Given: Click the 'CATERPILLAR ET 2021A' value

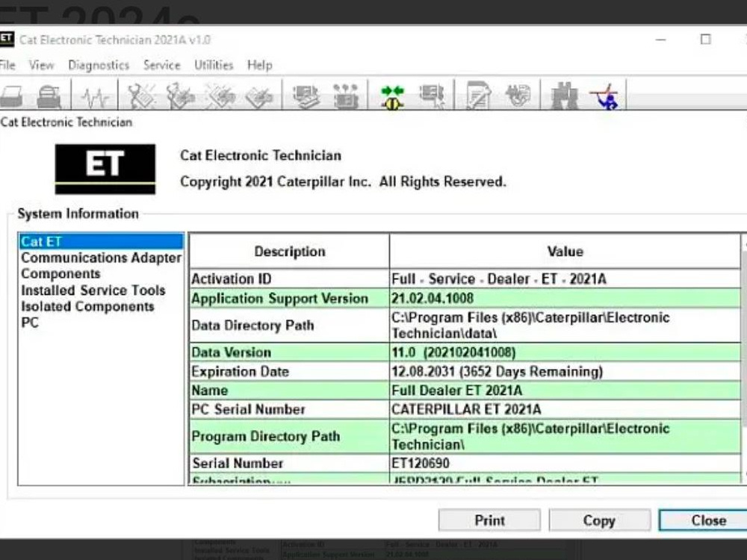Looking at the screenshot, I should coord(565,409).
